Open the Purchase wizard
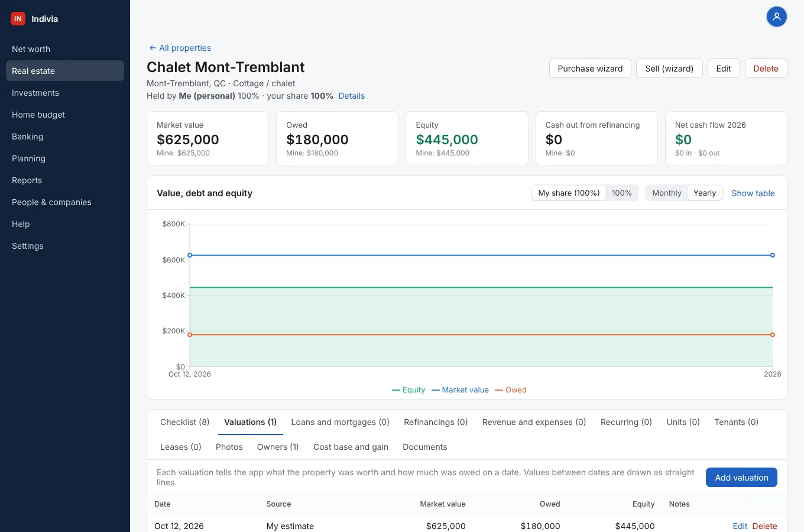Viewport: 804px width, 532px height. (590, 69)
